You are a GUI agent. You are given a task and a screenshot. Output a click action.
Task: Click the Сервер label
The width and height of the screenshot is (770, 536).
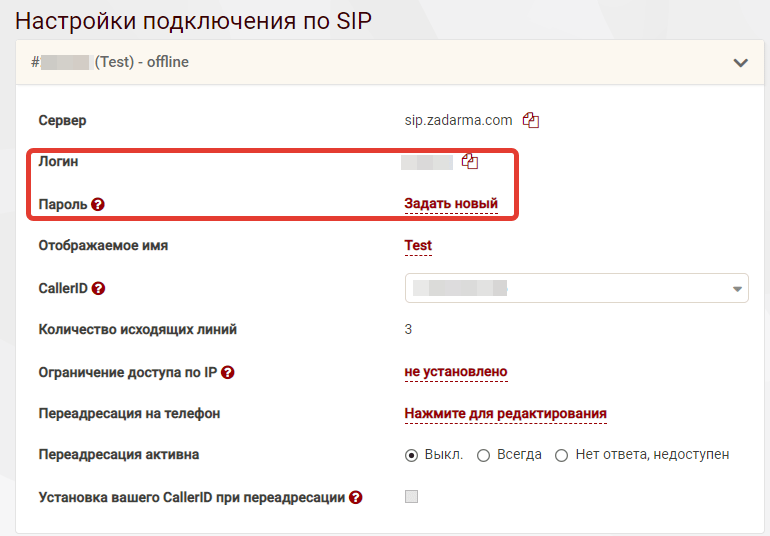click(62, 120)
